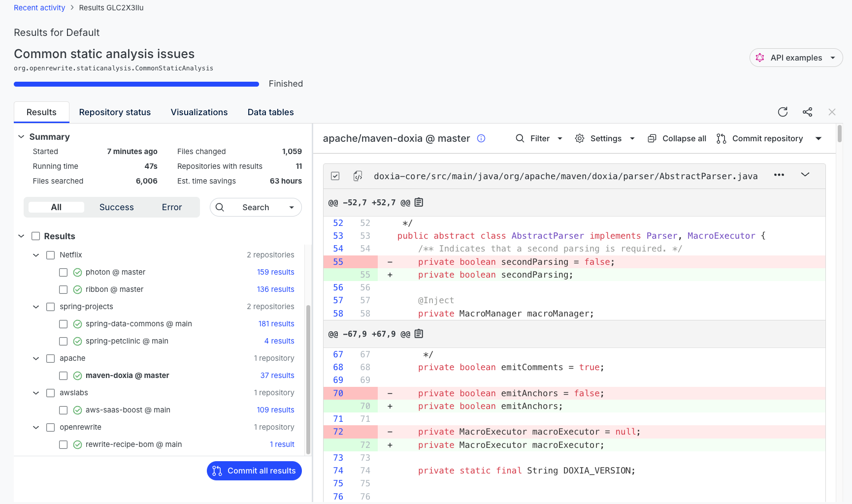Switch to the Visualizations tab

pyautogui.click(x=199, y=112)
